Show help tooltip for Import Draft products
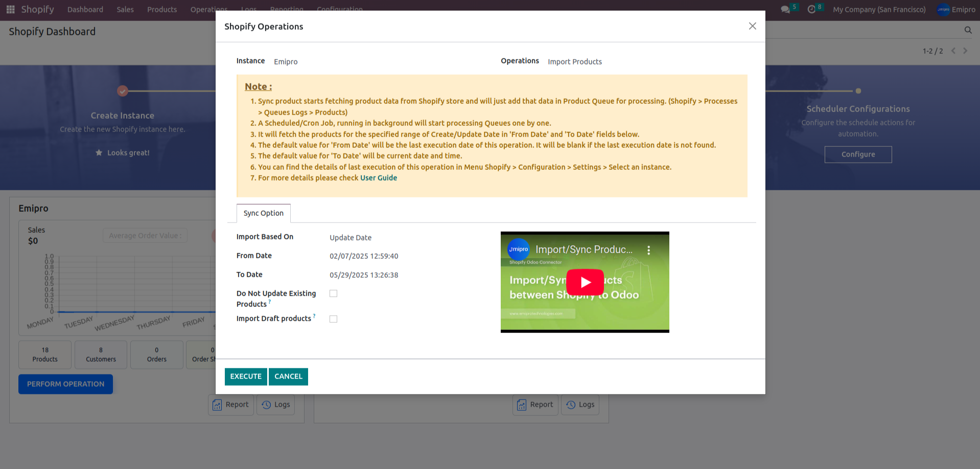The image size is (980, 469). [x=314, y=316]
